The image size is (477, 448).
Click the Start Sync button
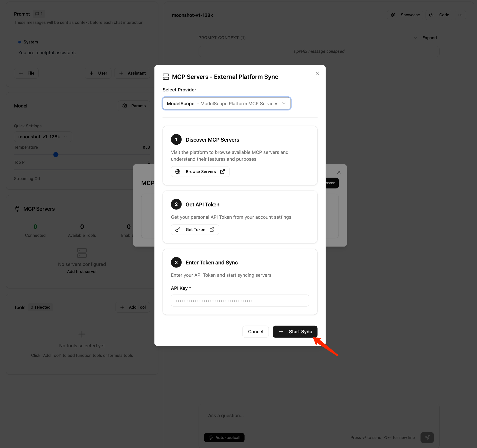coord(295,332)
